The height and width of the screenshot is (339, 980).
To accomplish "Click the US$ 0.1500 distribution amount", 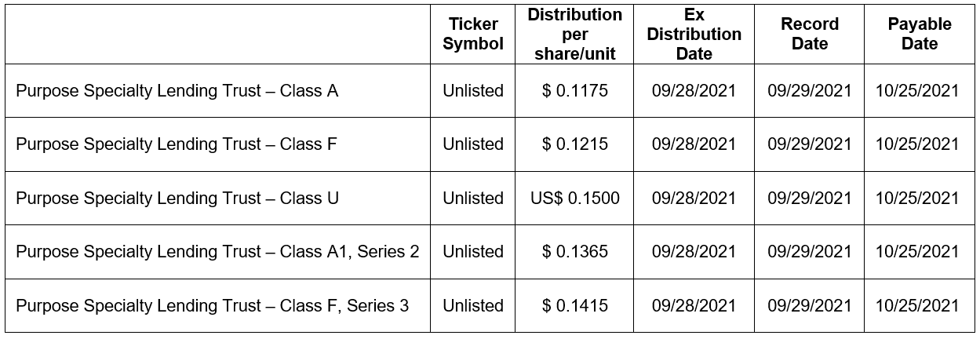I will [x=574, y=198].
